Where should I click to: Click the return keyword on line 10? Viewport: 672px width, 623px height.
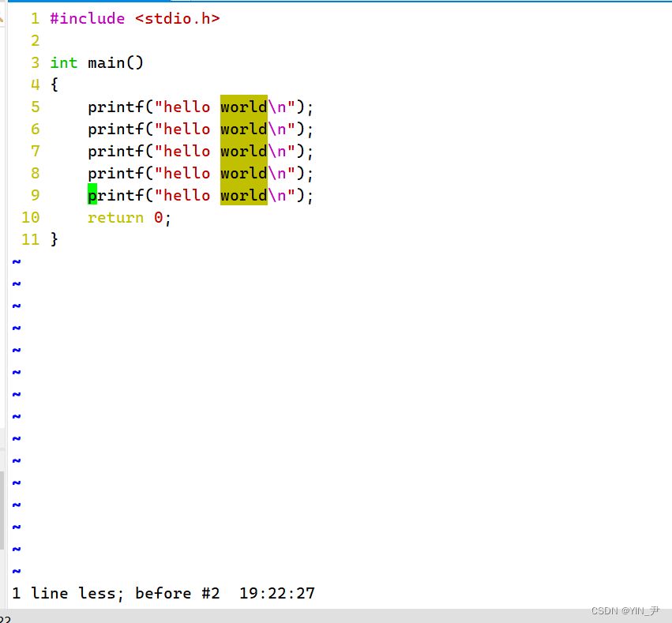[x=115, y=217]
